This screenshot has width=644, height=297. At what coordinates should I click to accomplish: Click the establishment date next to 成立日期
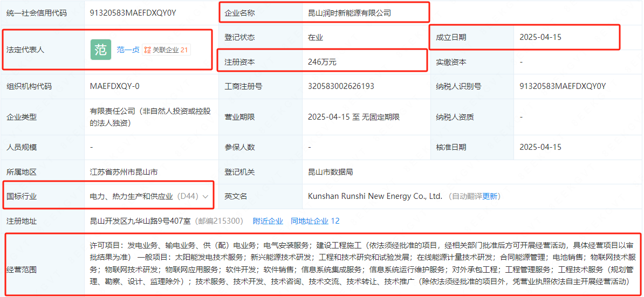(x=540, y=37)
